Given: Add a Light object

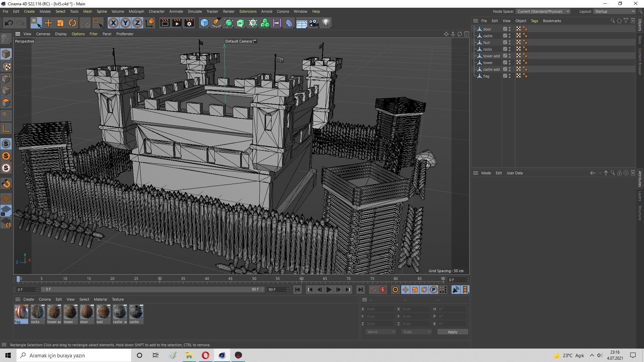Looking at the screenshot, I should (326, 23).
